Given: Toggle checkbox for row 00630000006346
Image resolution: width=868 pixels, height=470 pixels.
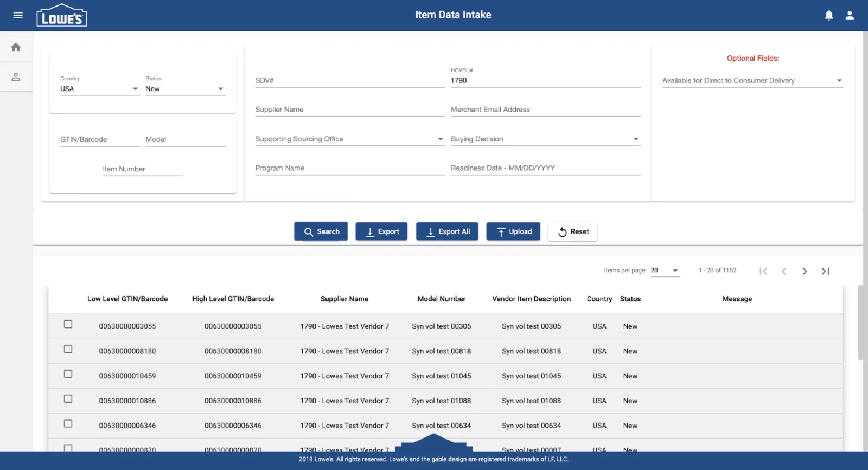Looking at the screenshot, I should point(68,424).
